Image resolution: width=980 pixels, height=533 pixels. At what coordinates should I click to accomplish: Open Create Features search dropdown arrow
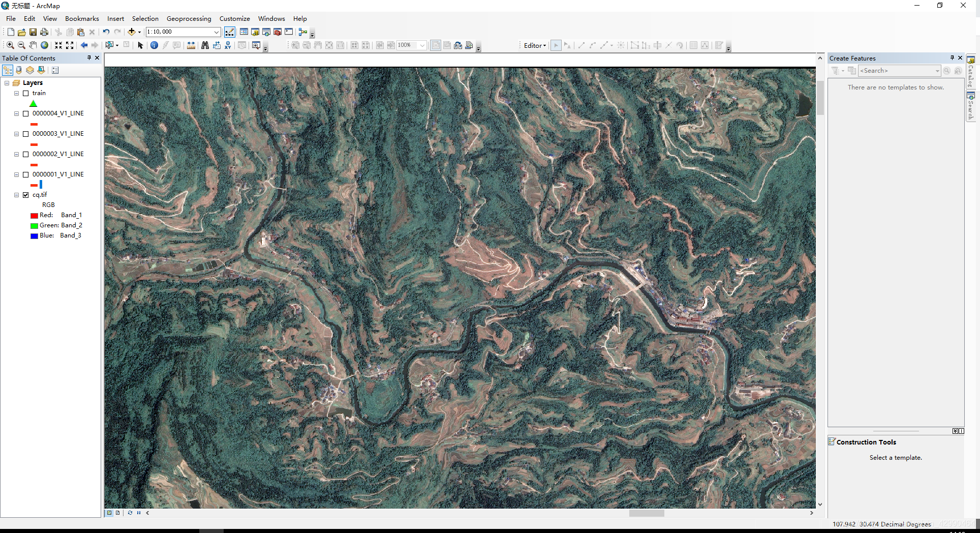(937, 71)
